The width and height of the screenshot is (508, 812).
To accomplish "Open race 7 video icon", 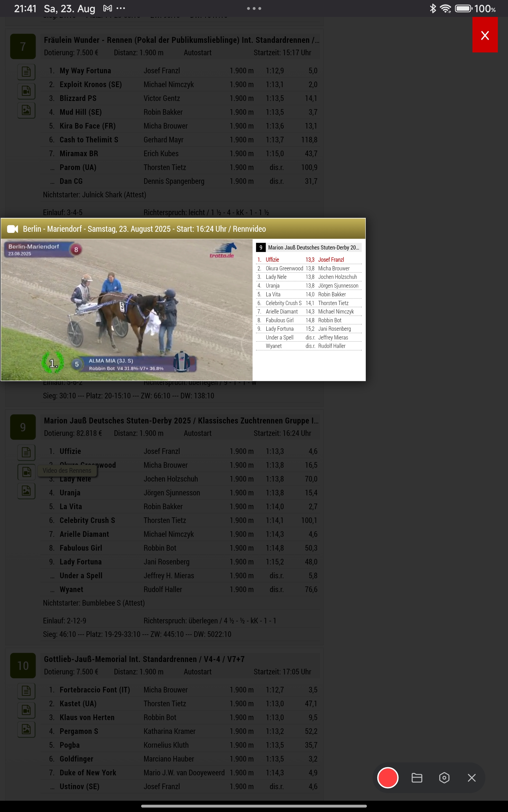I will click(26, 91).
